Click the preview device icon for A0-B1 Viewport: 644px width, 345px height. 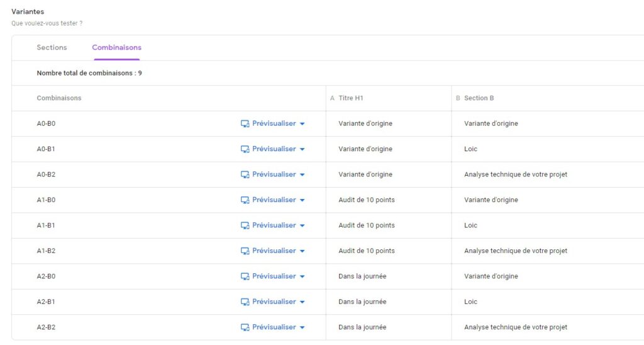pos(245,149)
